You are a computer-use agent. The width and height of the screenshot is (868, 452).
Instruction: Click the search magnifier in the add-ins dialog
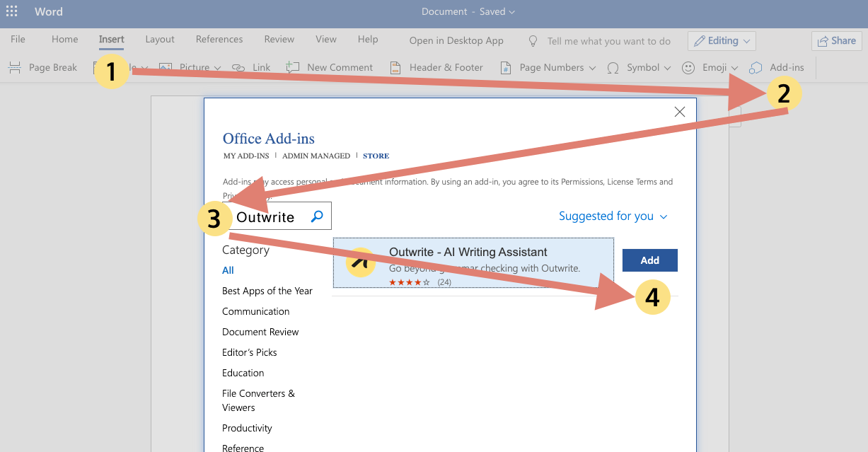[x=316, y=216]
